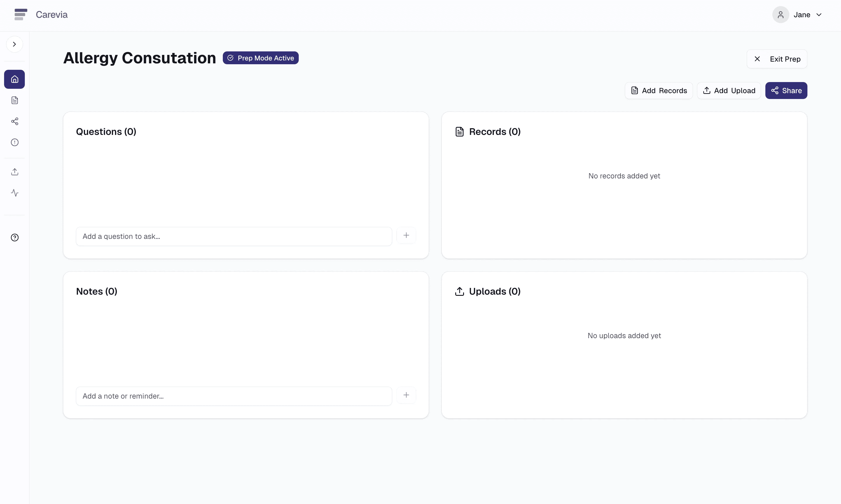Open the alert circle icon in sidebar

[15, 142]
